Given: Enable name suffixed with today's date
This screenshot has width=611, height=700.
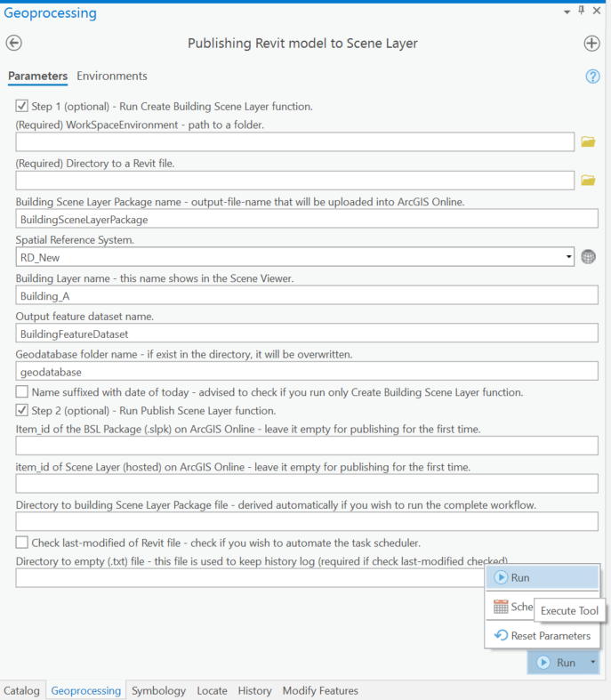Looking at the screenshot, I should [22, 392].
